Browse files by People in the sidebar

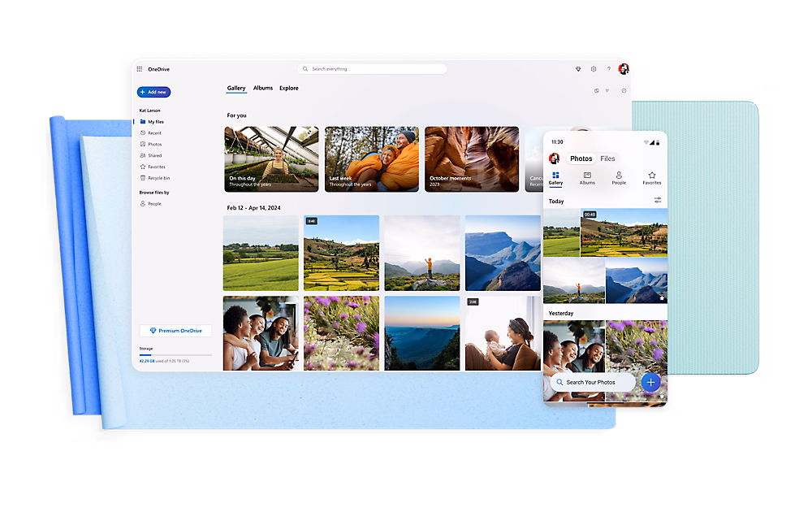(151, 204)
